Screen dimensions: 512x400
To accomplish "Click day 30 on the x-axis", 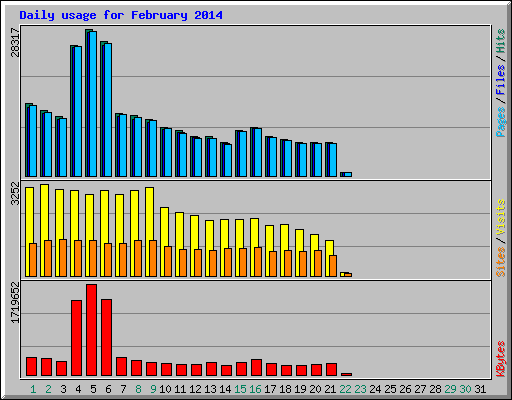I will tap(465, 389).
